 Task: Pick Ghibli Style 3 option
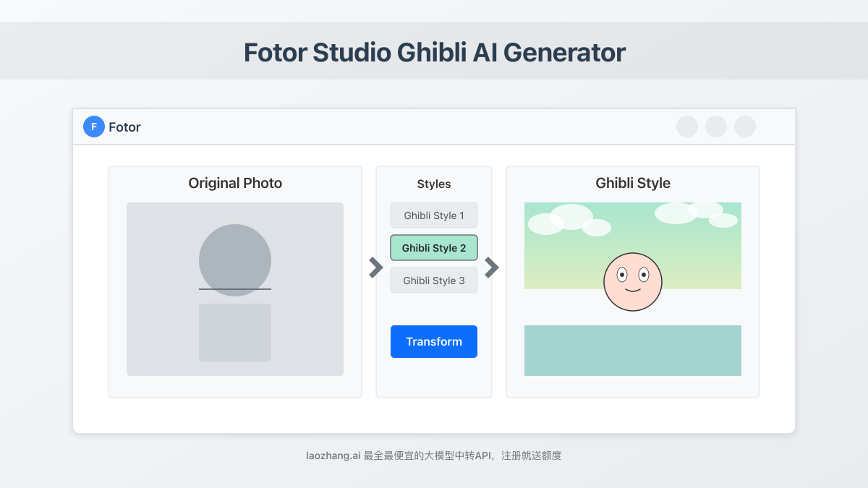click(434, 281)
